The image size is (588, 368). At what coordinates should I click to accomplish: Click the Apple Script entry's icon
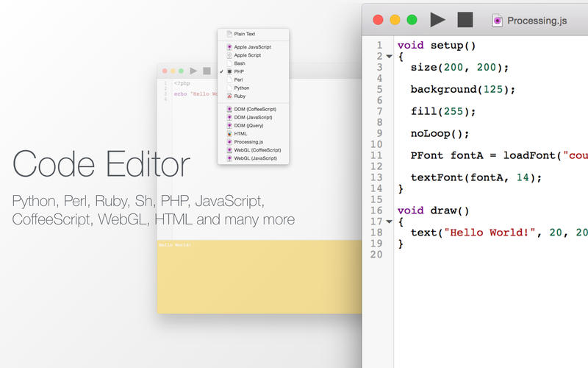pyautogui.click(x=229, y=55)
